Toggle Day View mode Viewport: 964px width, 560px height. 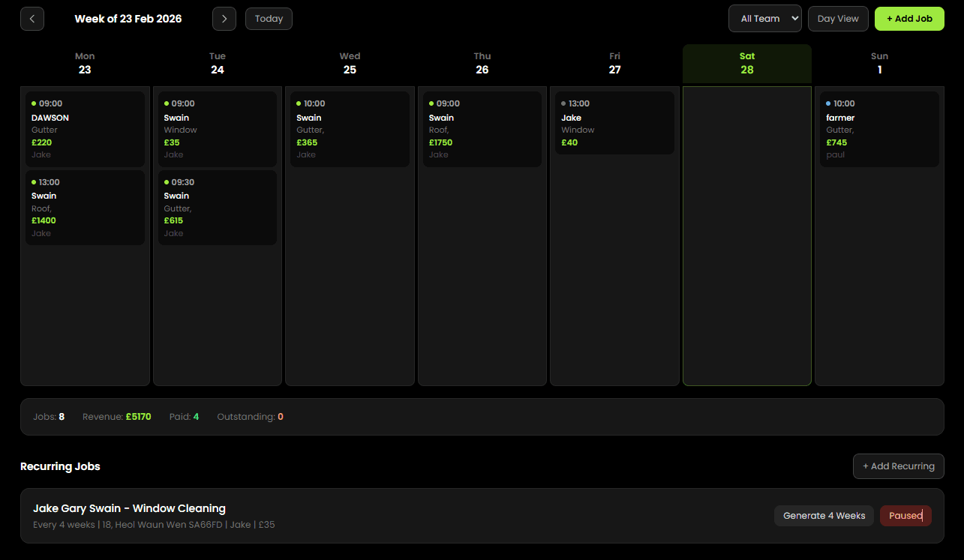coord(838,19)
